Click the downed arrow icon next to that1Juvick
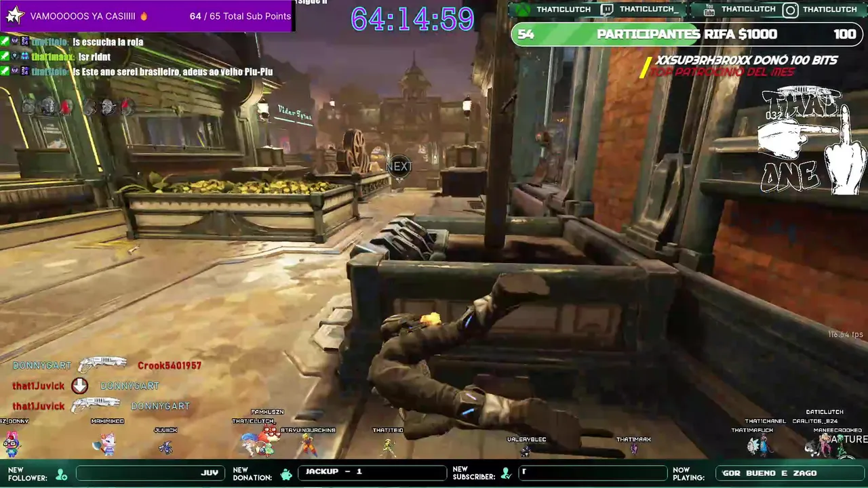The height and width of the screenshot is (488, 868). (x=79, y=386)
